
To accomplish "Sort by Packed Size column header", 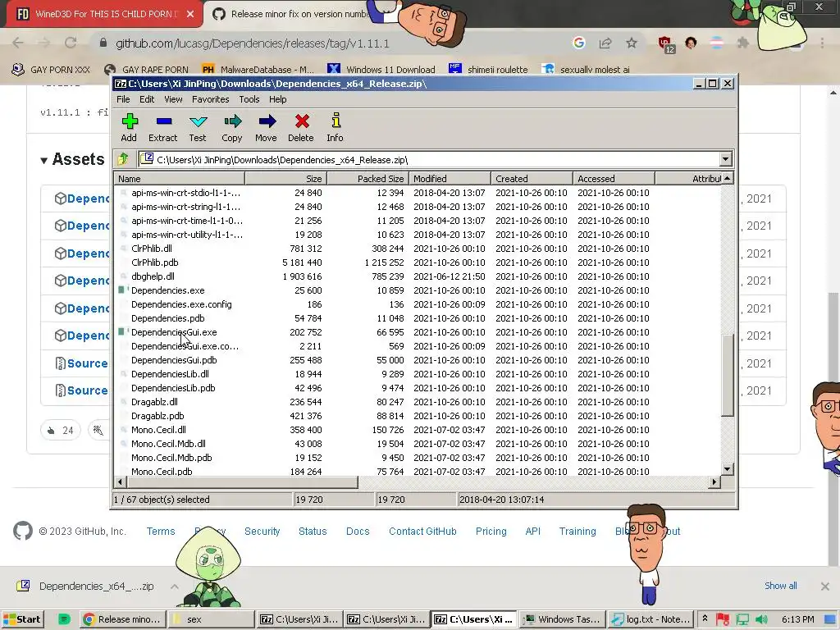I will coord(368,178).
